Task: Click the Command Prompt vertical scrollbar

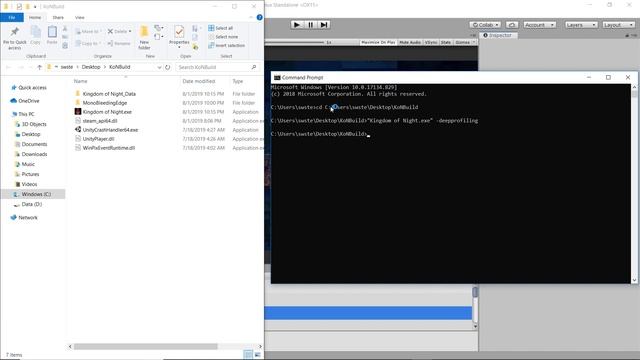Action: 634,184
